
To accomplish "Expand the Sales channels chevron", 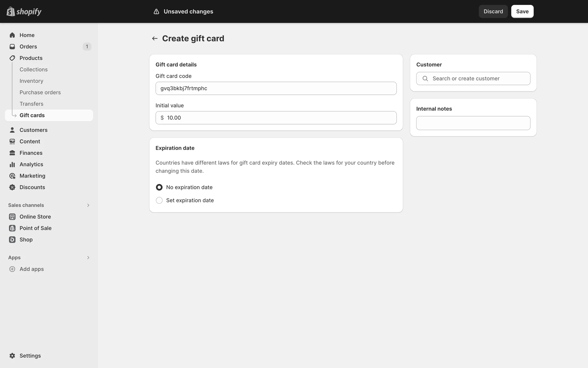I will coord(88,205).
